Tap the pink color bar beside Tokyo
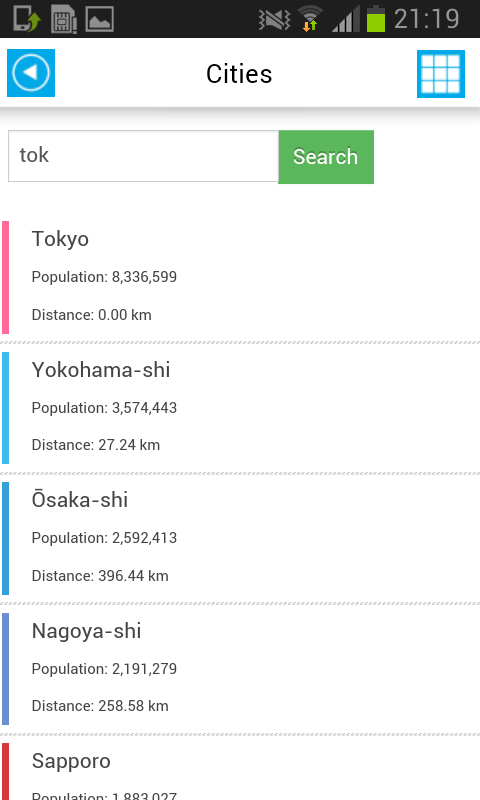 pyautogui.click(x=5, y=277)
